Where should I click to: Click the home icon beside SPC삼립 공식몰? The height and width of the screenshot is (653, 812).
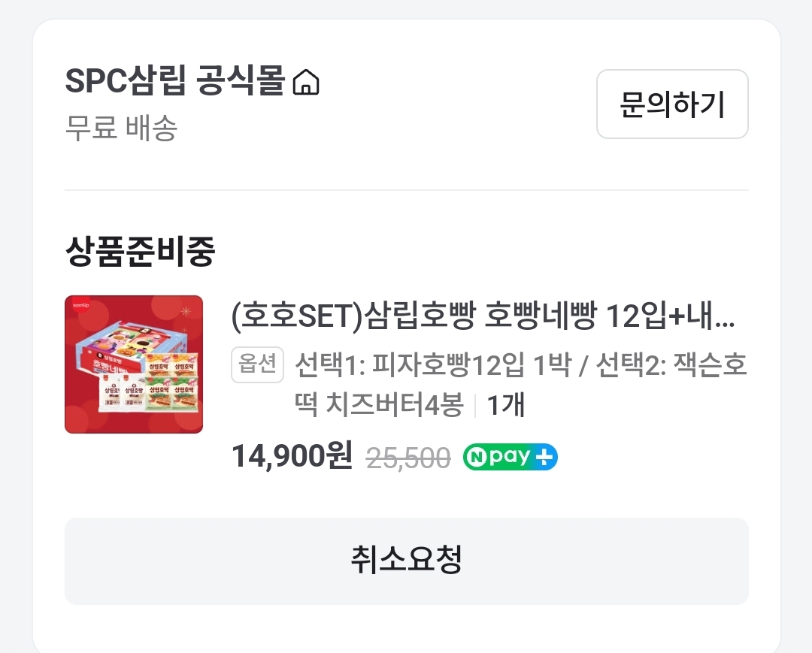click(305, 83)
